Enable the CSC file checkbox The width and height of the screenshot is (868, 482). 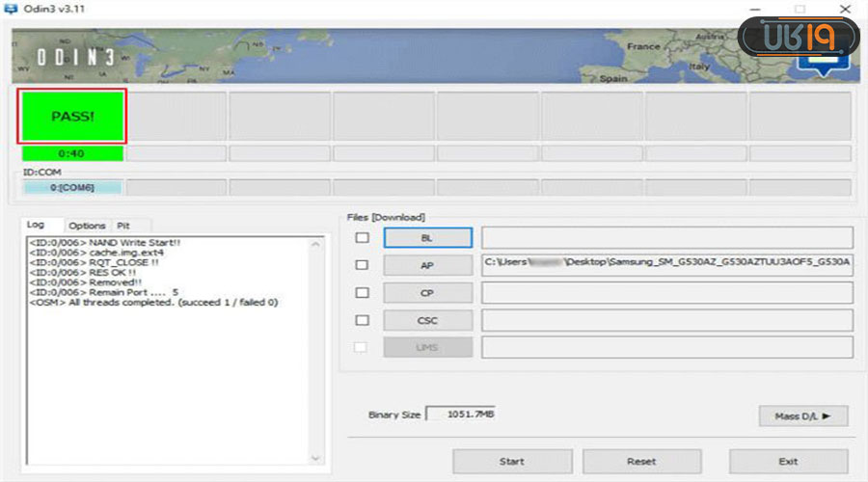coord(363,320)
